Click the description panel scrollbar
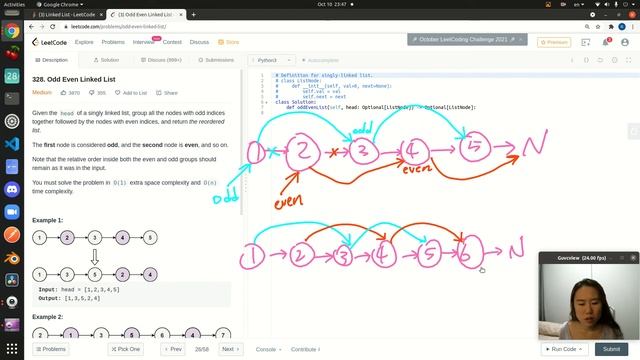The width and height of the screenshot is (640, 360). (x=242, y=142)
